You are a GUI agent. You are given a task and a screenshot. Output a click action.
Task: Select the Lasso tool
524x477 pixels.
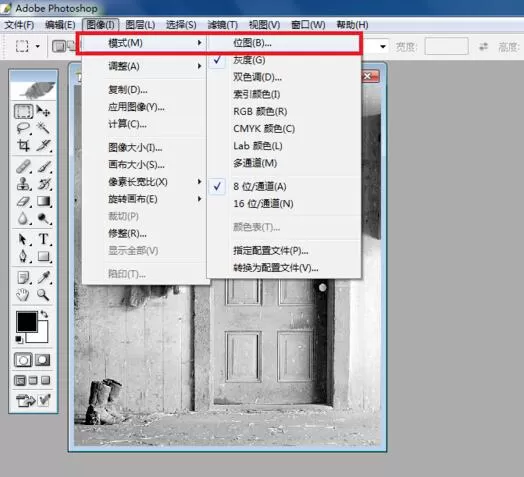pos(23,128)
